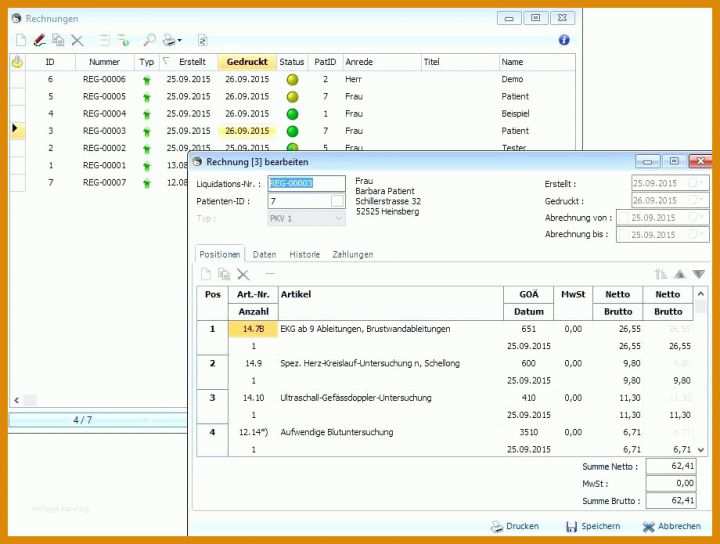Click the Liquidations-Nr. input field
The image size is (720, 544).
click(x=306, y=183)
